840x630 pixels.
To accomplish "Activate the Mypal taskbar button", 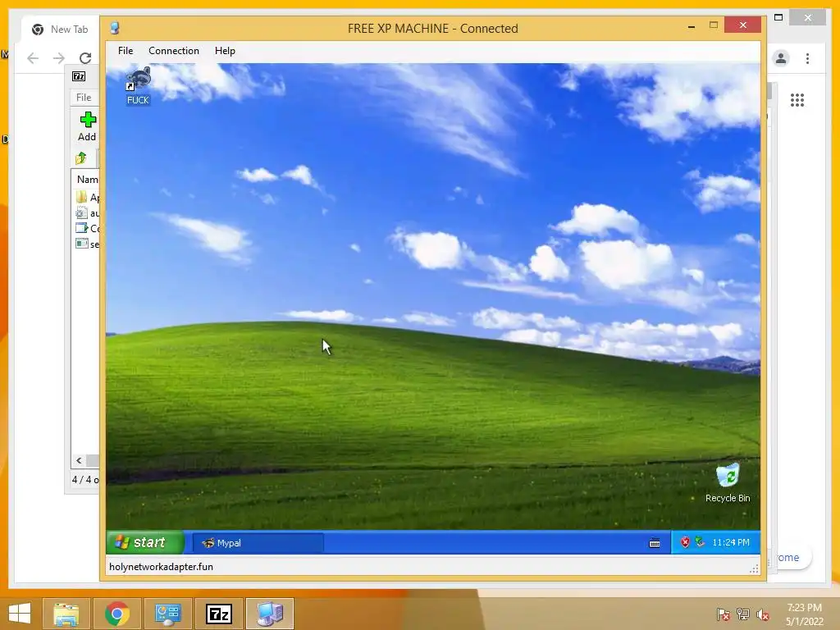I will coord(258,543).
